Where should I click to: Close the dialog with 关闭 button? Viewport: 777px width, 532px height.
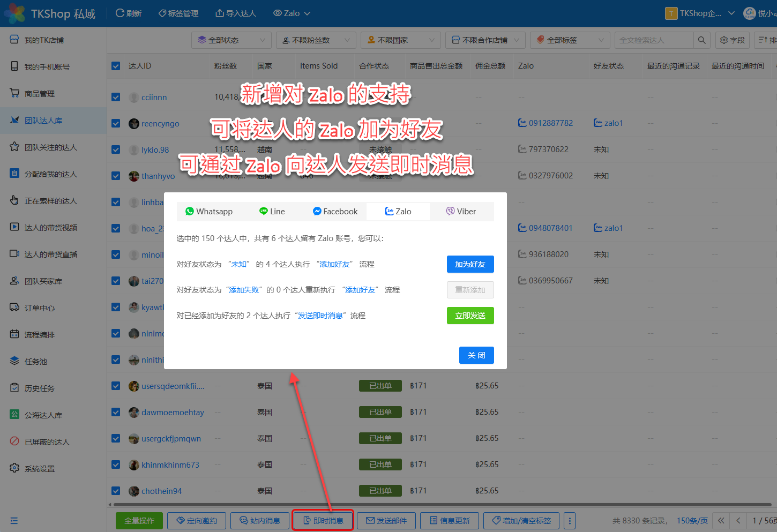(476, 355)
